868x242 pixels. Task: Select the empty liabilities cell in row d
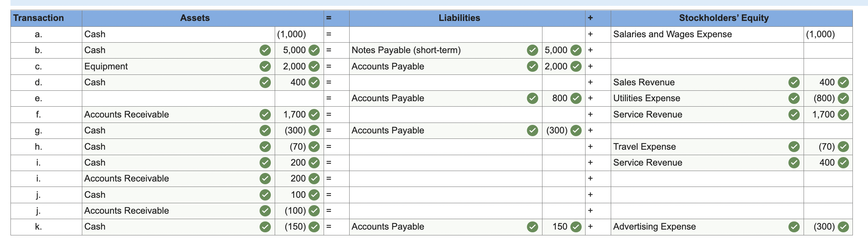click(445, 82)
